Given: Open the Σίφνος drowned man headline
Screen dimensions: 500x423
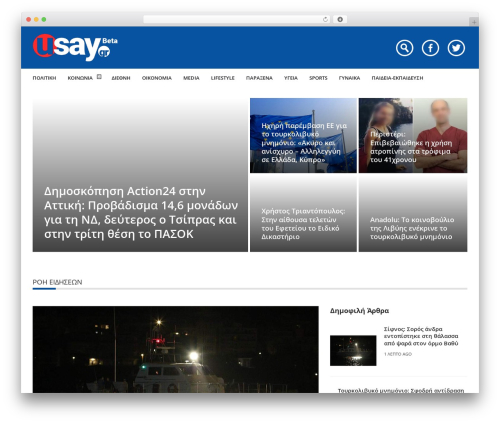Looking at the screenshot, I should click(421, 336).
